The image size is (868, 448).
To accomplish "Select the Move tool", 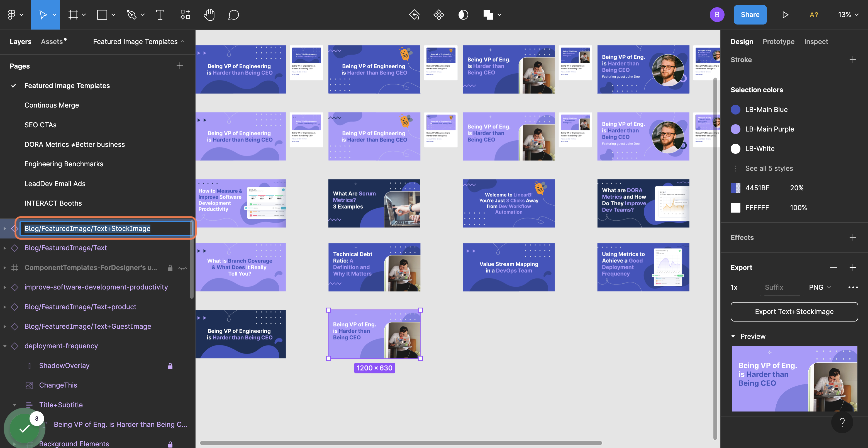I will (43, 14).
